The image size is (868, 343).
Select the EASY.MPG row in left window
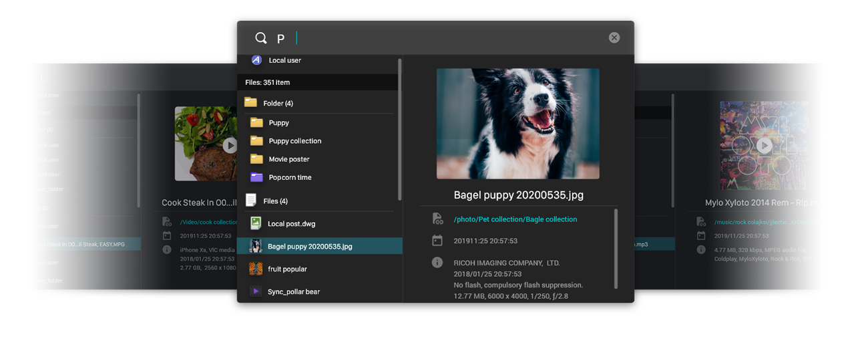pos(87,245)
